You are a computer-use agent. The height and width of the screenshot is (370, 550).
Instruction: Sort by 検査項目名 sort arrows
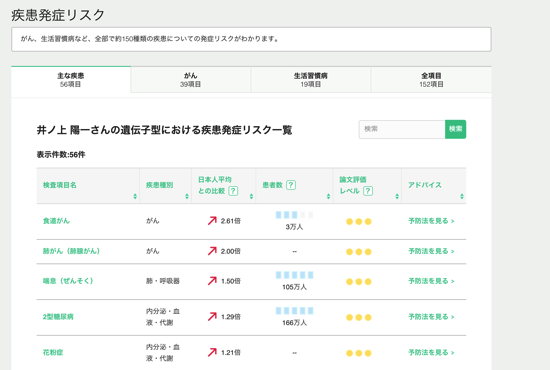(135, 196)
